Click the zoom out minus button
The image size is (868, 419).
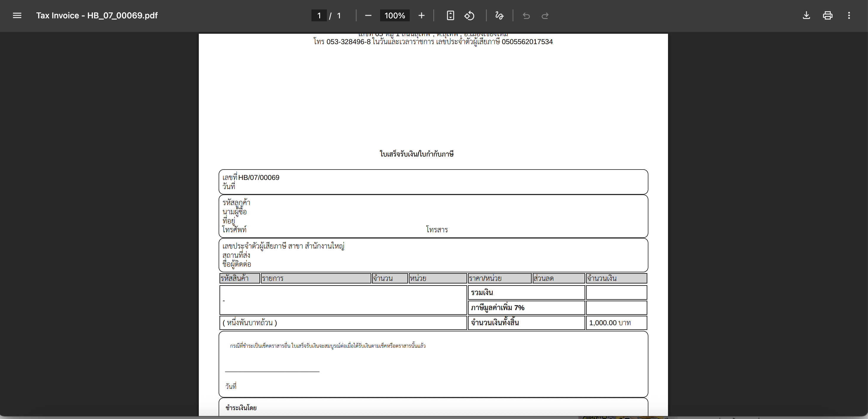(x=368, y=15)
